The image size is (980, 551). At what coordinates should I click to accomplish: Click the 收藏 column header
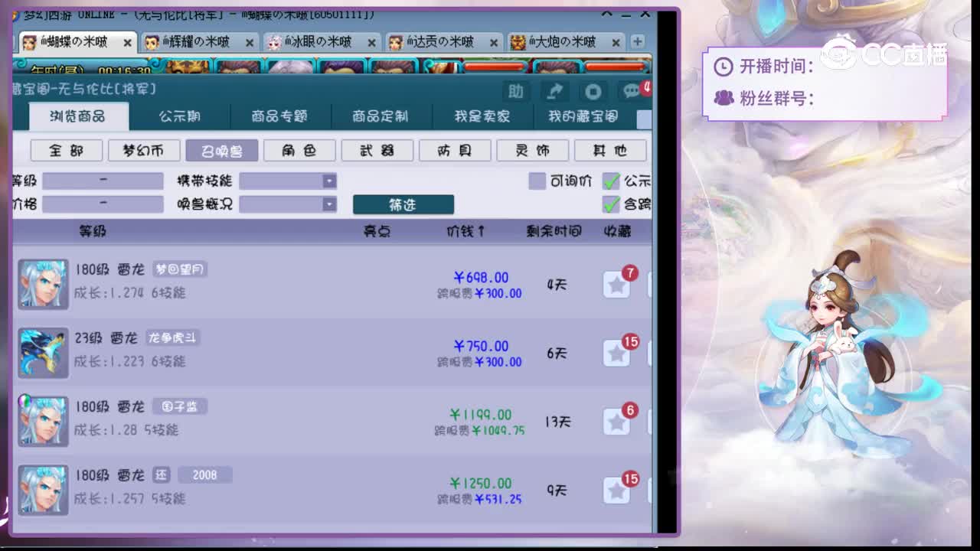618,231
